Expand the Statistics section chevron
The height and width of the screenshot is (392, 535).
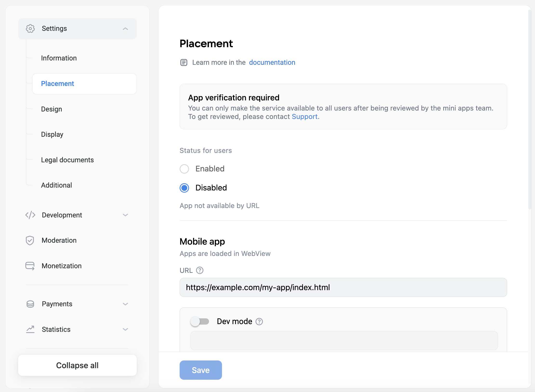pos(125,329)
